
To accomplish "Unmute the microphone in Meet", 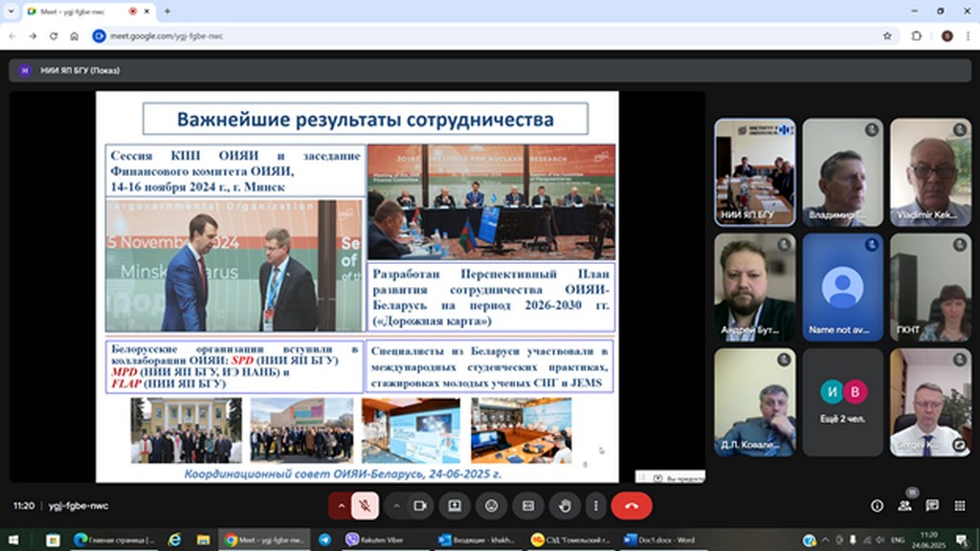I will coord(364,505).
